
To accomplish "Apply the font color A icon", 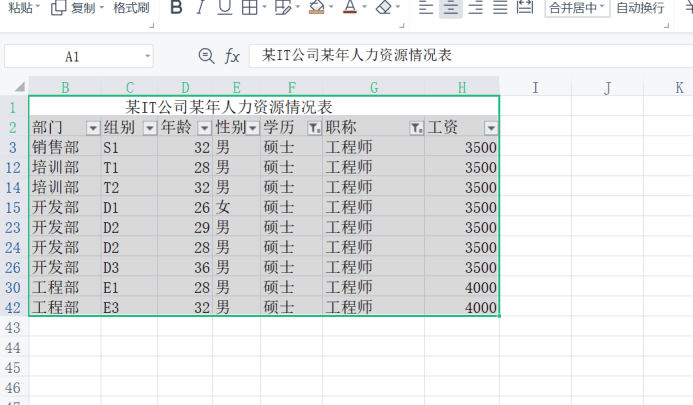I will click(x=350, y=7).
